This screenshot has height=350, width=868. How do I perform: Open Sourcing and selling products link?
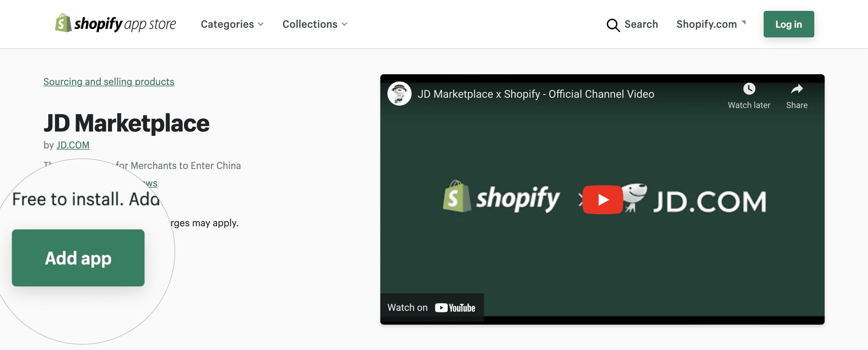pyautogui.click(x=109, y=81)
